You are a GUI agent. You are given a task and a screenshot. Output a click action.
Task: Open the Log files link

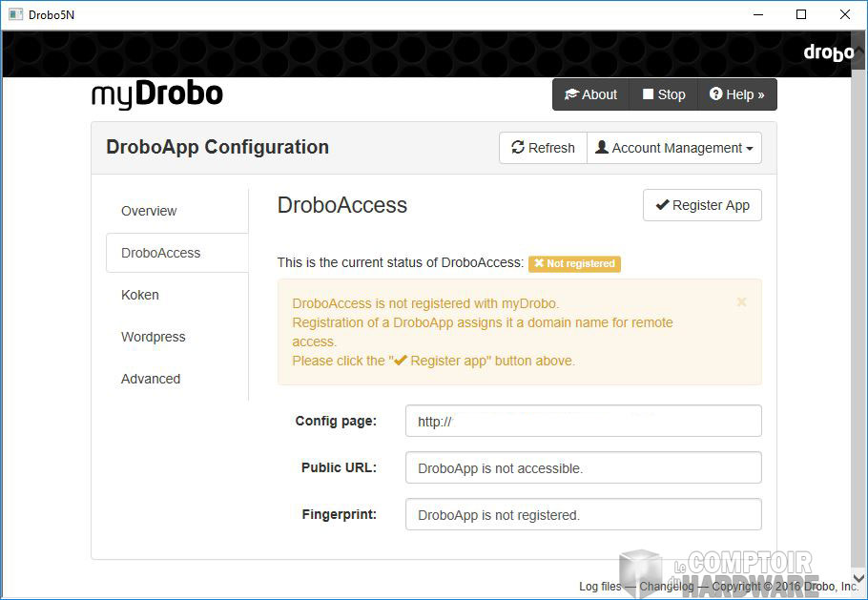(599, 587)
